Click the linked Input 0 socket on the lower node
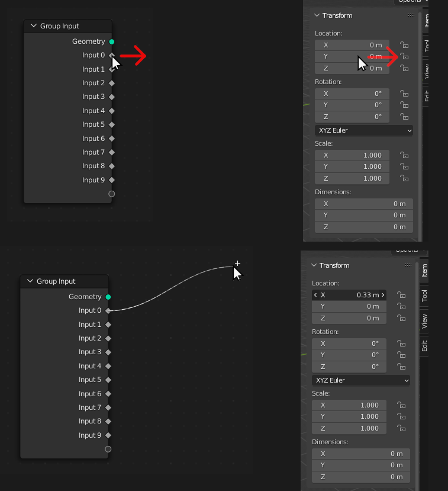Viewport: 448px width, 491px height. pyautogui.click(x=108, y=310)
